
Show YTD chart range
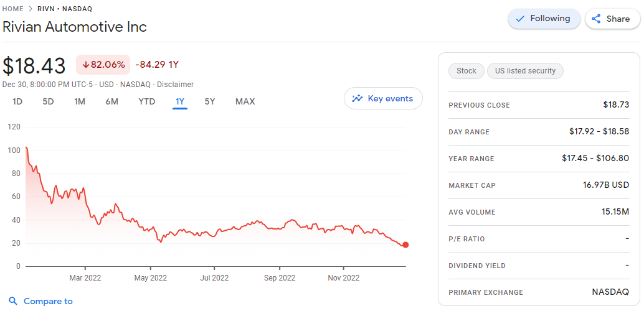tap(146, 101)
